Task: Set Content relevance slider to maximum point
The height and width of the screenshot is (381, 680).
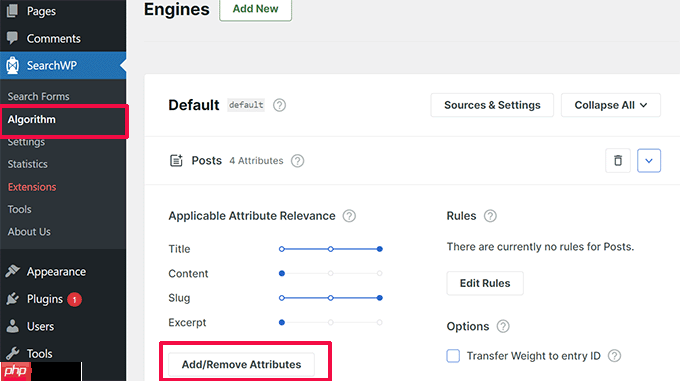Action: coord(379,274)
